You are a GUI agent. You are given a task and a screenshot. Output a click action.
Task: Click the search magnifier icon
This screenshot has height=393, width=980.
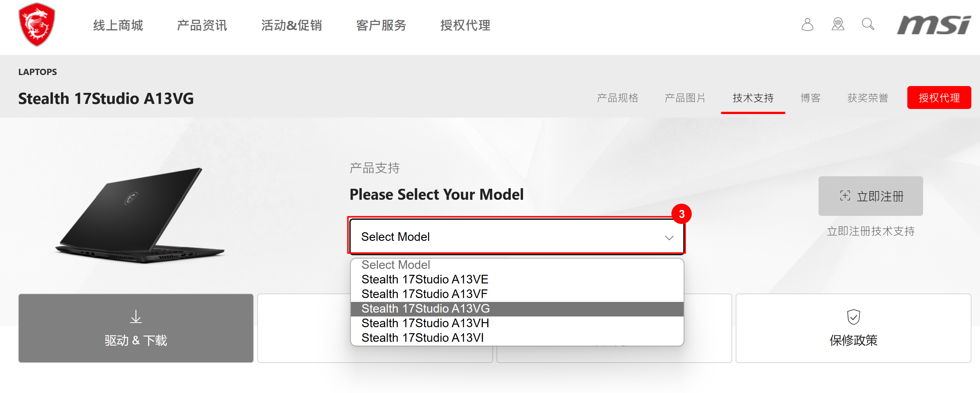tap(868, 24)
